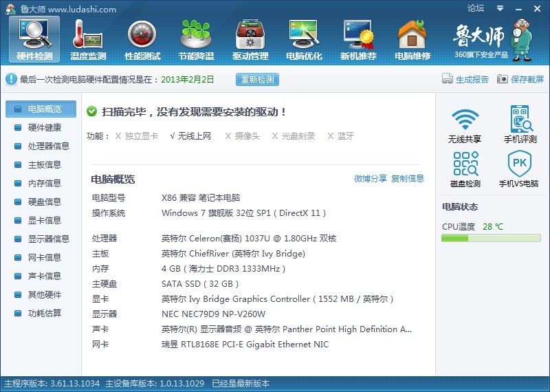Open the title bar dropdown menu arrow
550x392 pixels.
click(500, 8)
